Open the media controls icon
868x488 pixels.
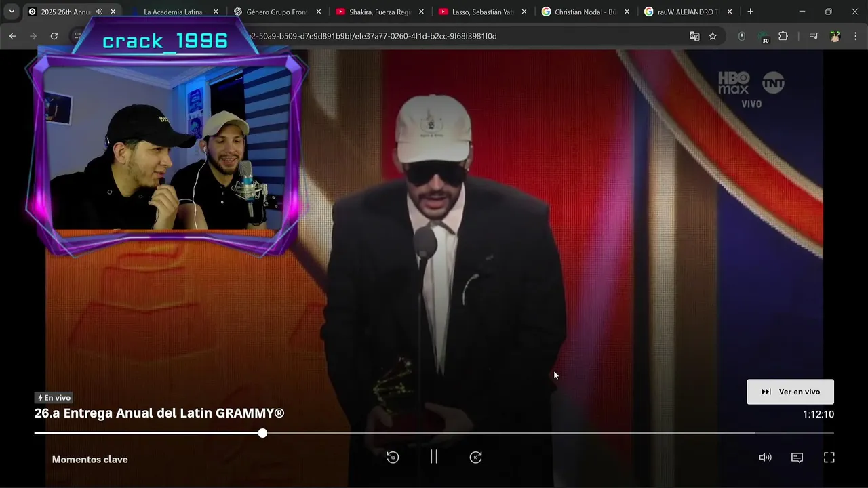pyautogui.click(x=814, y=36)
